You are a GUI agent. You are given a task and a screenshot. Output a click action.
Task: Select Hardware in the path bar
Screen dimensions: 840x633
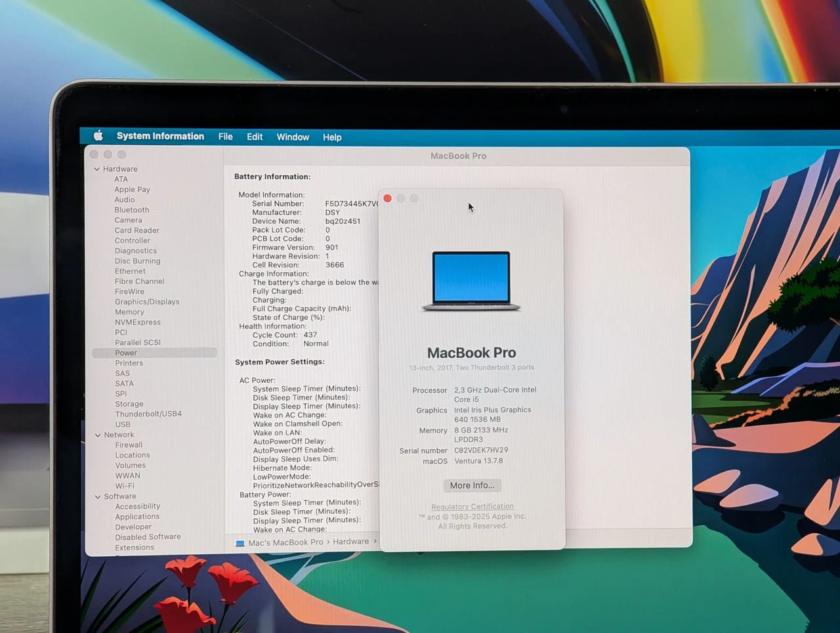pyautogui.click(x=350, y=542)
